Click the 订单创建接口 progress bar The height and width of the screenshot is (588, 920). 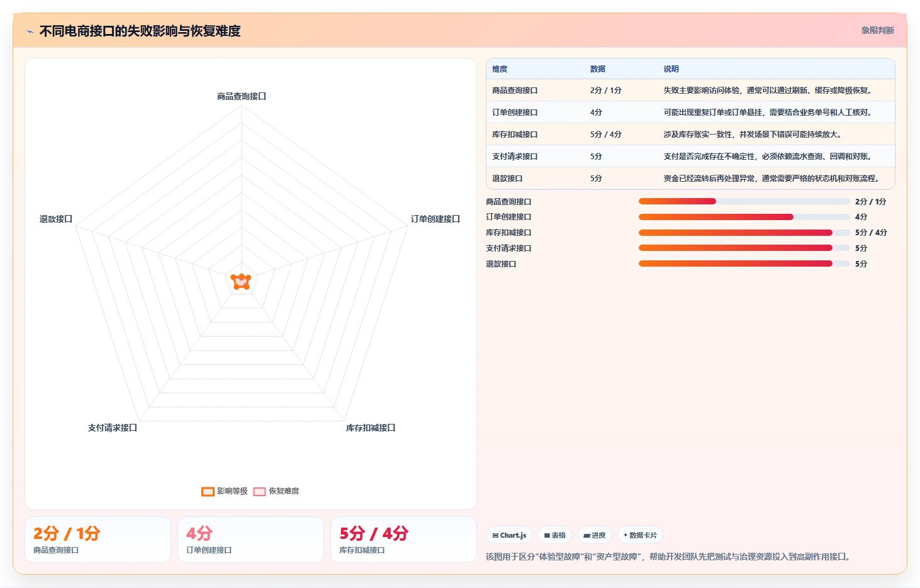click(x=744, y=217)
